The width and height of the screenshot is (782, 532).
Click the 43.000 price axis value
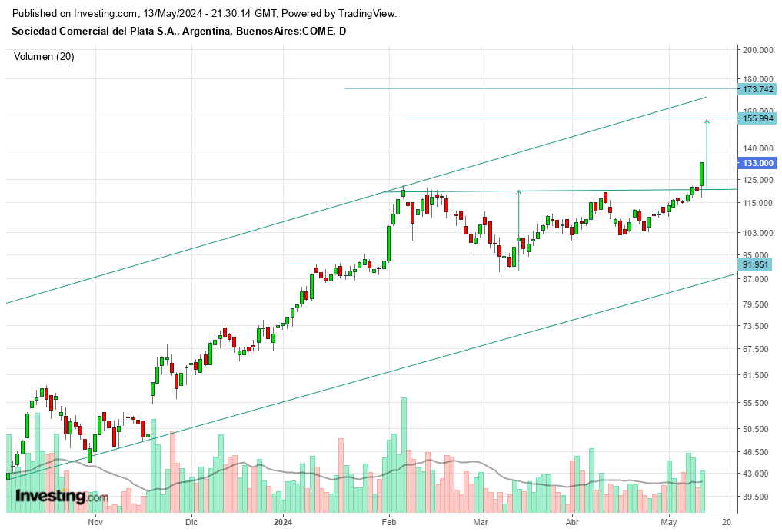[756, 473]
